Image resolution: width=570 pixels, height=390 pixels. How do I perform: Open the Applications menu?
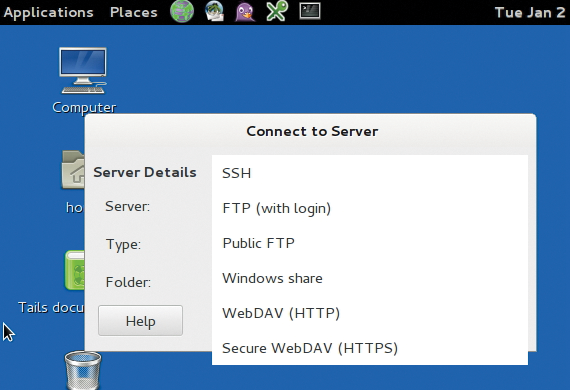pos(48,13)
